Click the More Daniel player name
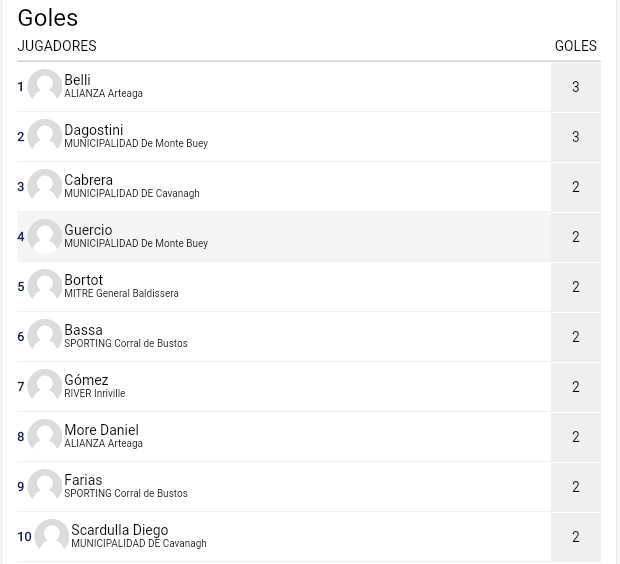The height and width of the screenshot is (564, 620). (102, 430)
